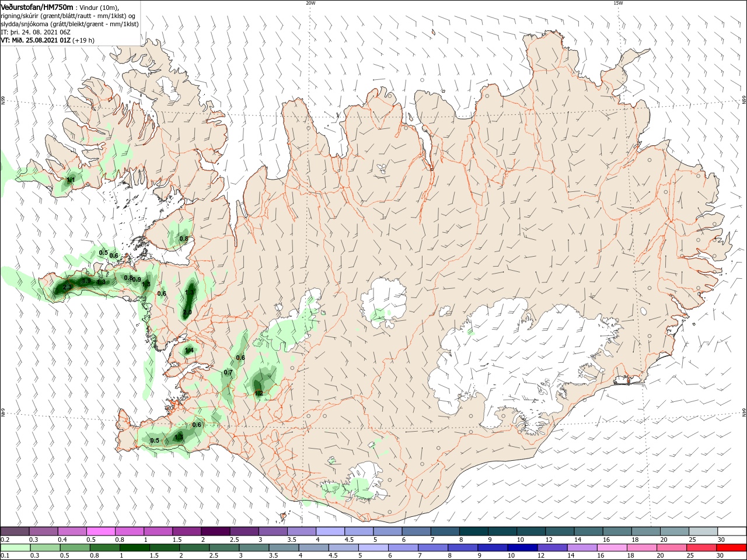Click the 0.7 rainfall value on the map

point(228,372)
